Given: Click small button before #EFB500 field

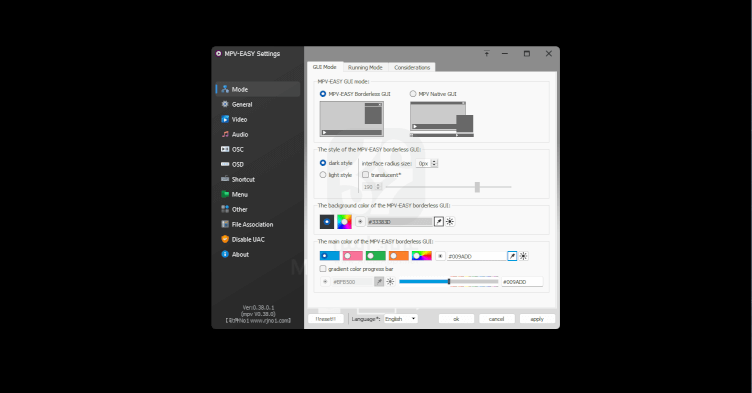Looking at the screenshot, I should click(x=325, y=282).
